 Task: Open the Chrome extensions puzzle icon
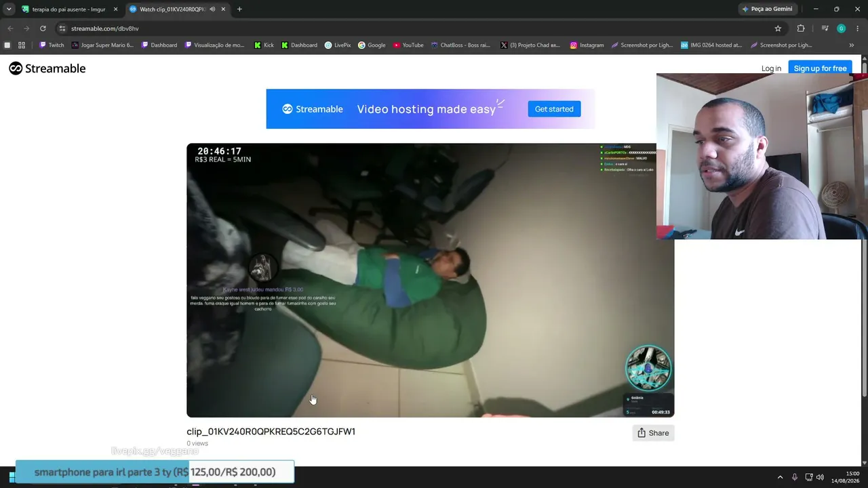(x=801, y=28)
